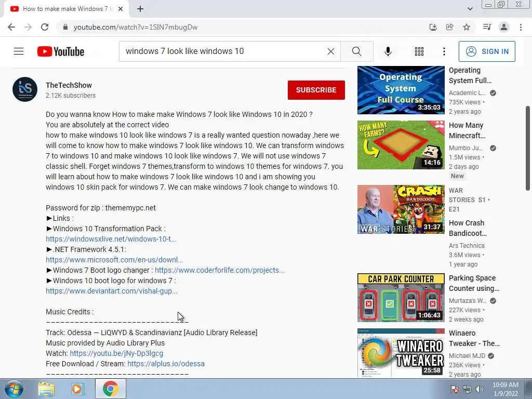Screen dimensions: 532x399
Task: Click the Action Center flag tray icon
Action: 454,389
